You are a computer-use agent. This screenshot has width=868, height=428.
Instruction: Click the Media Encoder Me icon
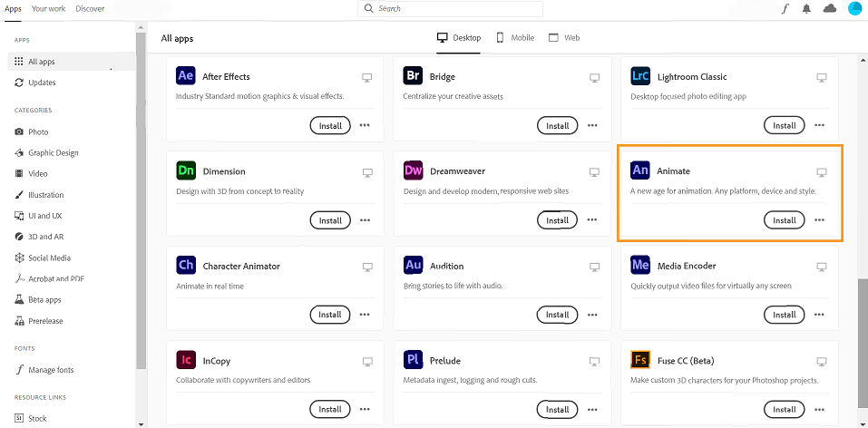click(640, 265)
